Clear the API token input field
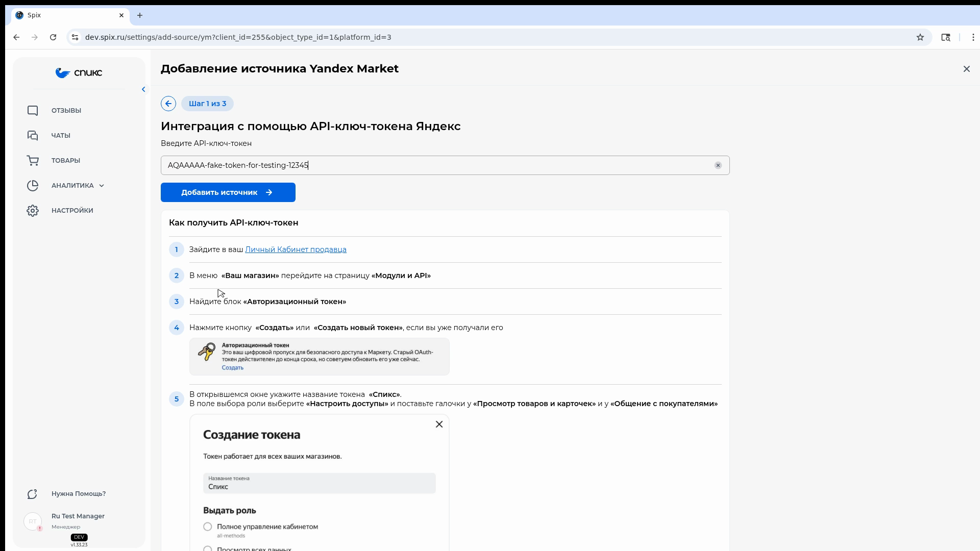The height and width of the screenshot is (551, 980). 718,165
